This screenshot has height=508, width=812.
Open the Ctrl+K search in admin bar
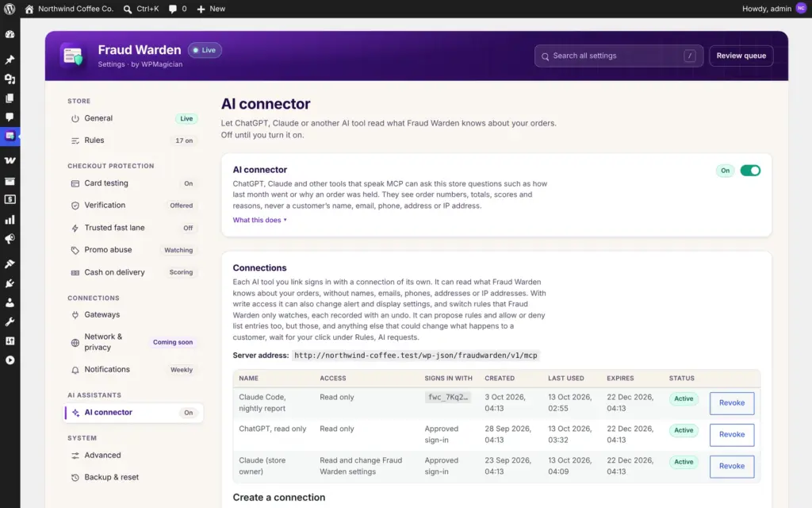tap(141, 9)
